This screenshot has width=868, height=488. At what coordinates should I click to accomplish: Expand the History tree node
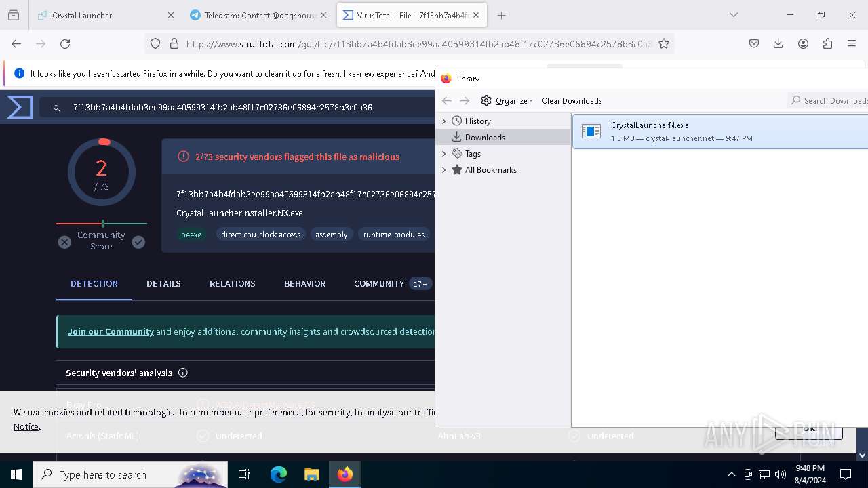click(x=444, y=121)
